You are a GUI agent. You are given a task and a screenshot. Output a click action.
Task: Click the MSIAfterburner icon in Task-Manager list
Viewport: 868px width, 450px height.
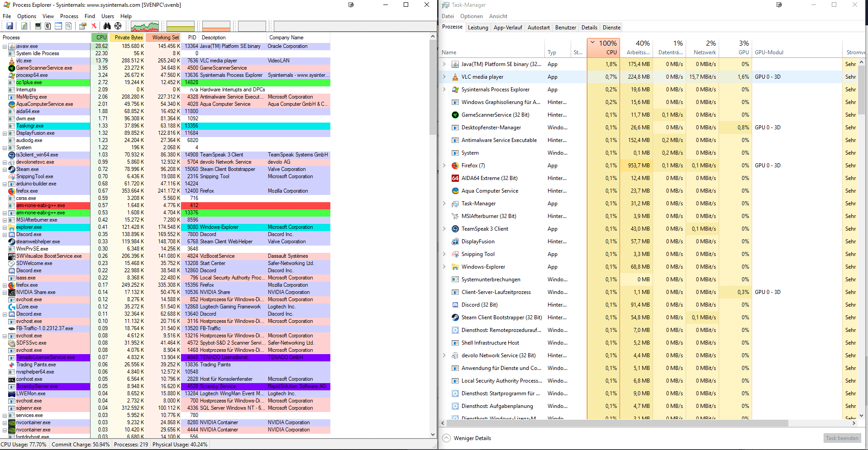pos(455,216)
